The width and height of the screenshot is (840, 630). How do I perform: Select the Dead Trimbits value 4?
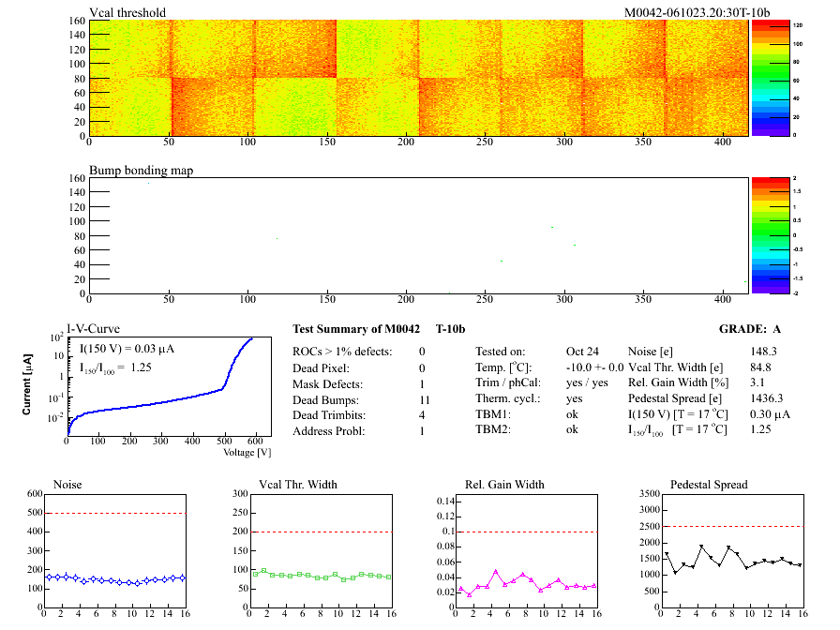(422, 415)
